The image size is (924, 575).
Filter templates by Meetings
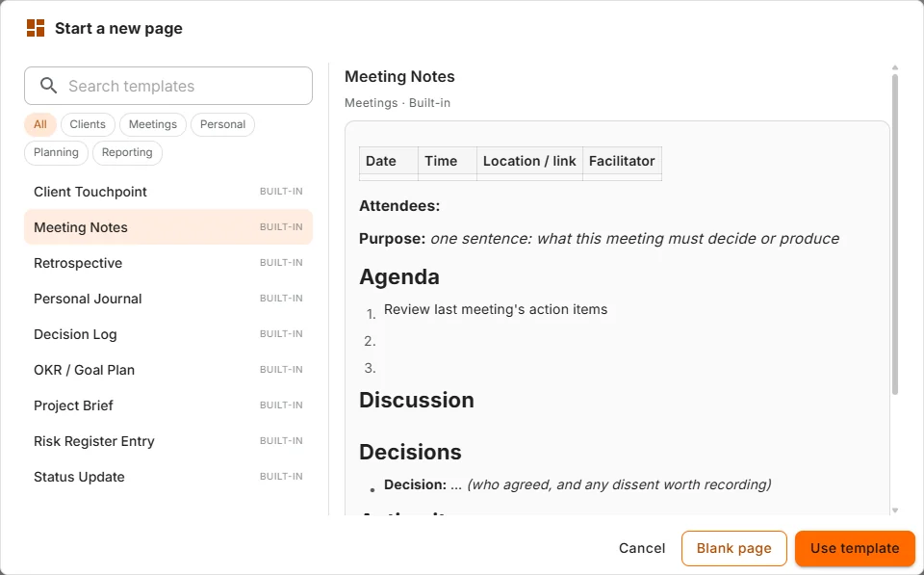tap(153, 124)
